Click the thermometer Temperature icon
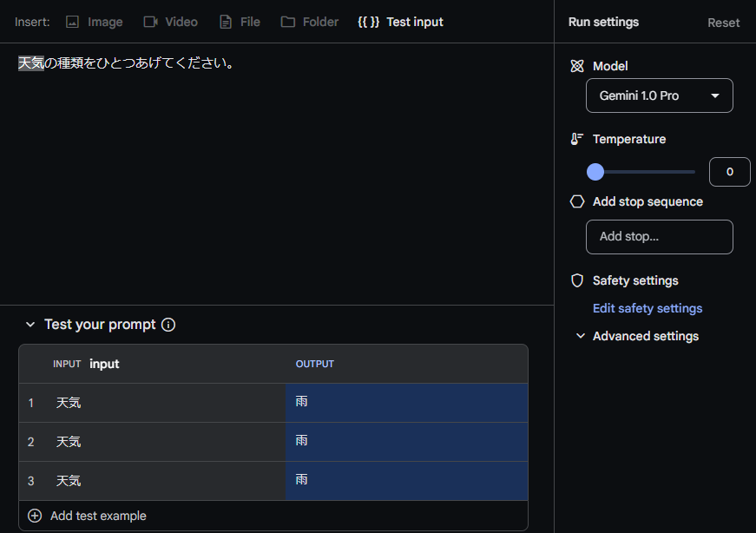 click(x=576, y=139)
